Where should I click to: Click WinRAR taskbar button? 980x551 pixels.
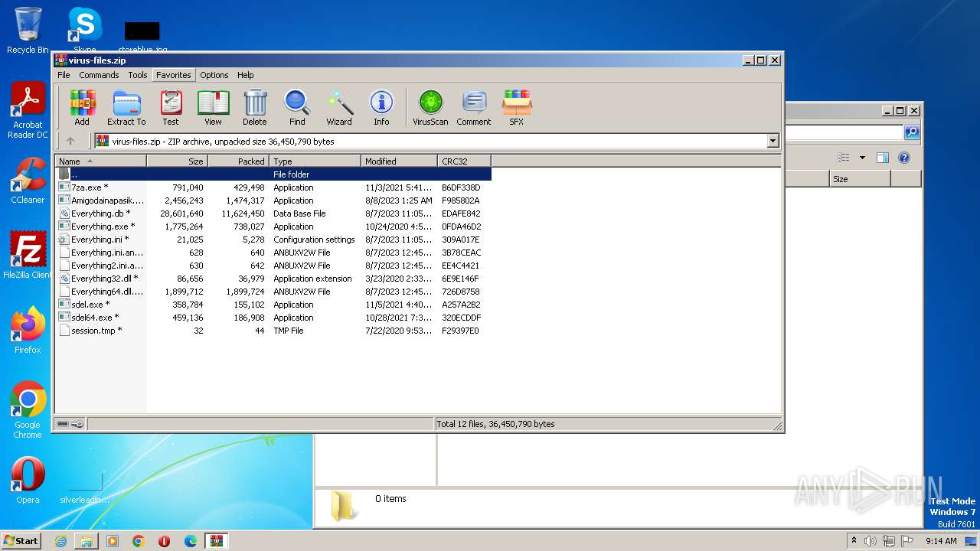(x=216, y=541)
